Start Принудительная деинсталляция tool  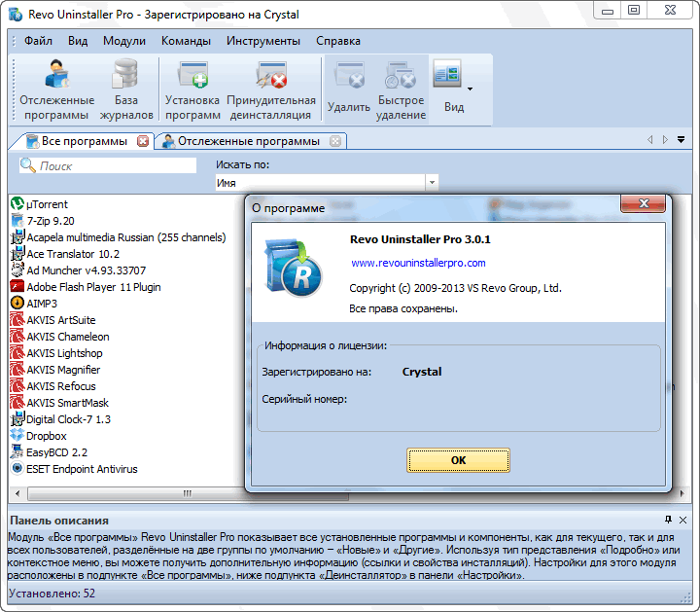pyautogui.click(x=271, y=90)
